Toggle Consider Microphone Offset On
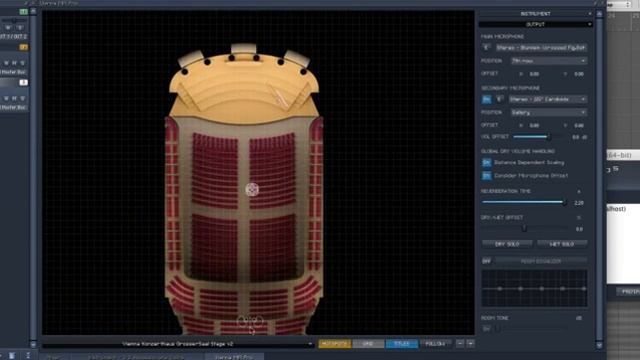 pyautogui.click(x=487, y=176)
